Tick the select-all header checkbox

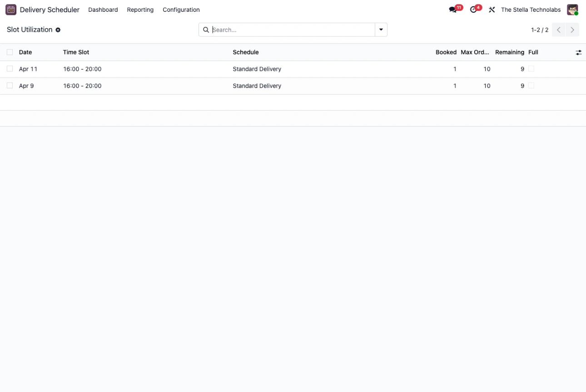[10, 52]
